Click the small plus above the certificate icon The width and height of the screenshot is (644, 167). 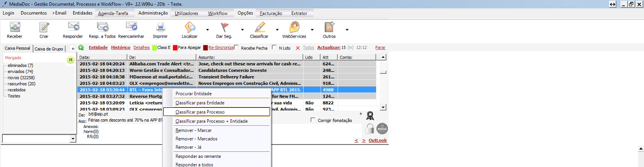click(x=361, y=113)
